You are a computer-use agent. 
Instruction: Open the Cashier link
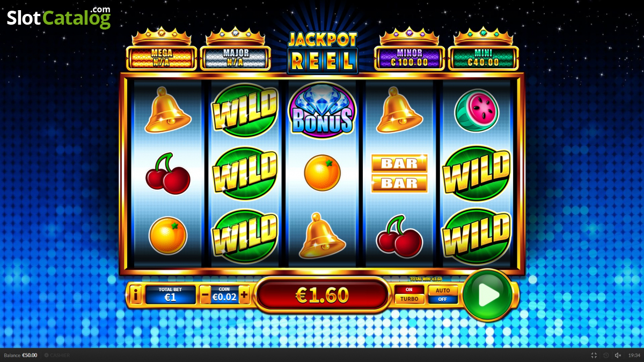click(x=57, y=355)
